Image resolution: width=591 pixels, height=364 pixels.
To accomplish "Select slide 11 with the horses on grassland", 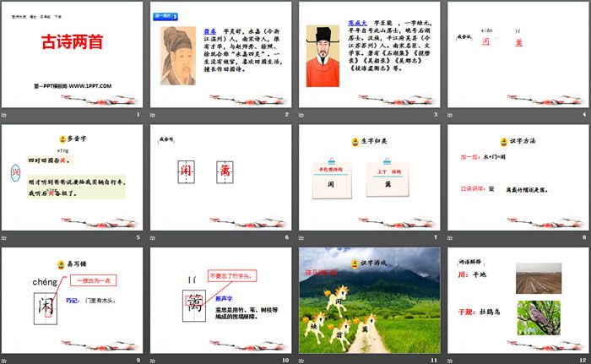I will 369,300.
